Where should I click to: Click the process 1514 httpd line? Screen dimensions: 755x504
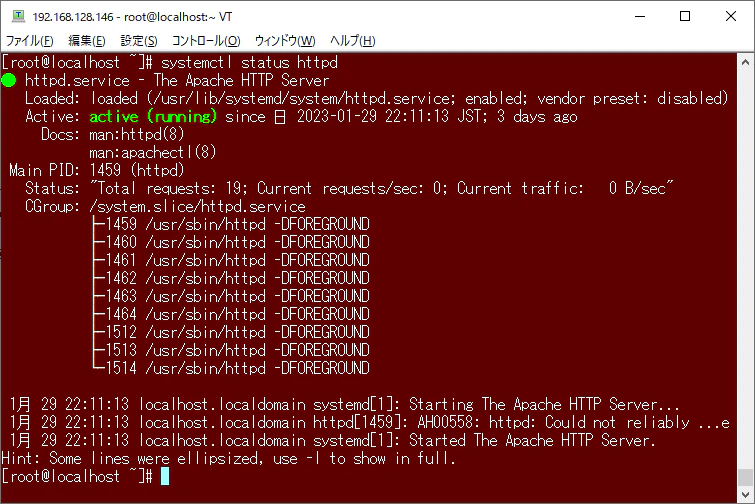point(231,368)
